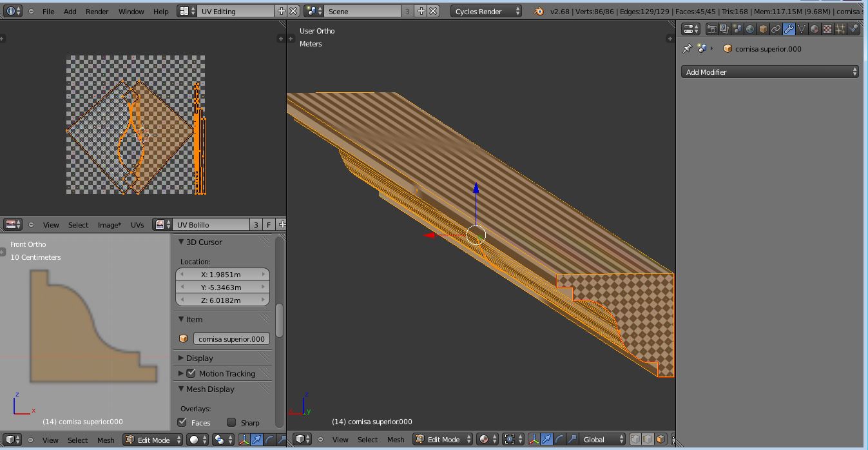
Task: Click the item name field cornisa superior.000
Action: 231,339
